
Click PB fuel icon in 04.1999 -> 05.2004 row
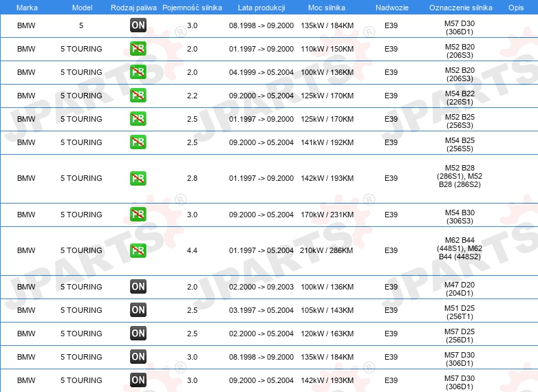[x=138, y=72]
